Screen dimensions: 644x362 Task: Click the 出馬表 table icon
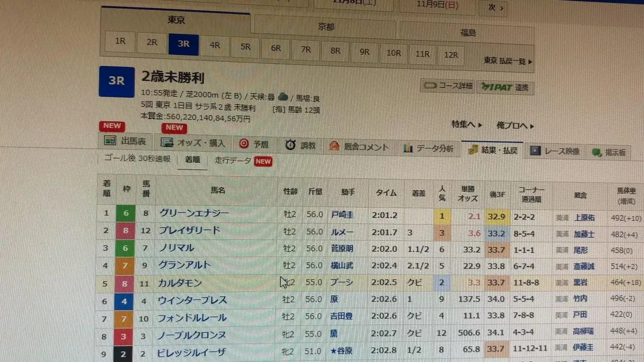point(110,141)
